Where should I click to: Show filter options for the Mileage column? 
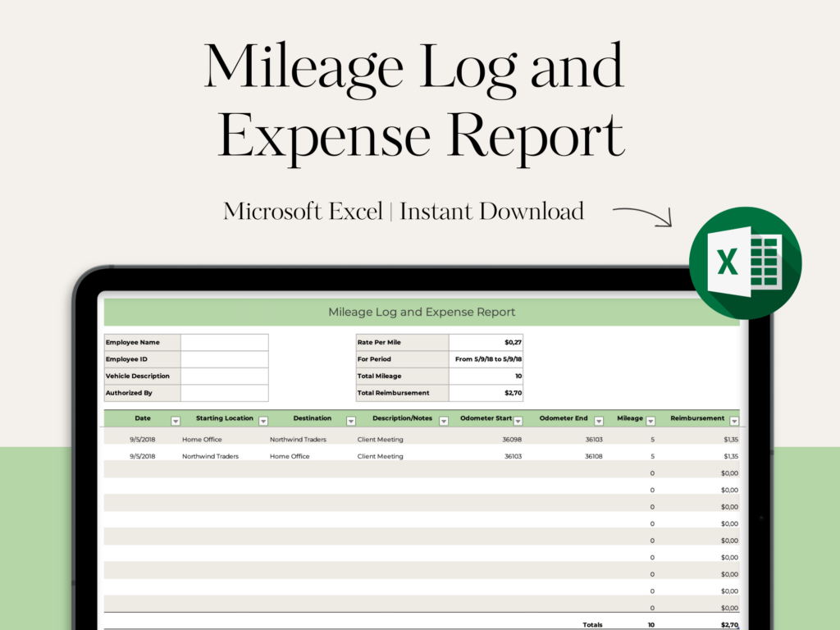point(651,421)
